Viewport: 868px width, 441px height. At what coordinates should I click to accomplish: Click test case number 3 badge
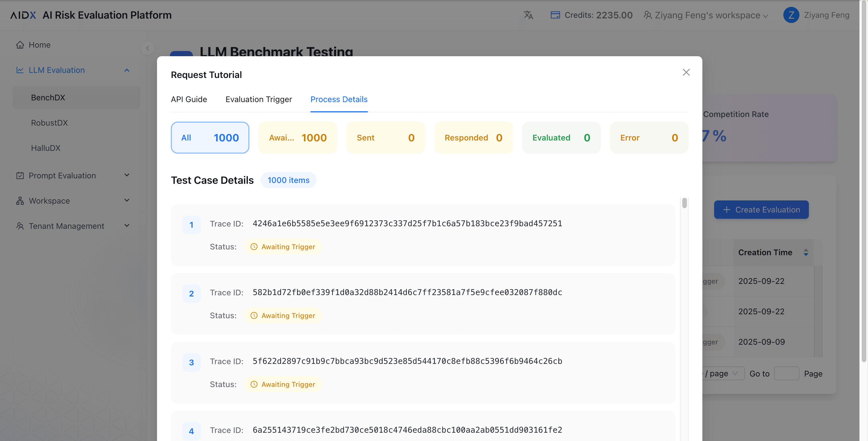coord(191,362)
